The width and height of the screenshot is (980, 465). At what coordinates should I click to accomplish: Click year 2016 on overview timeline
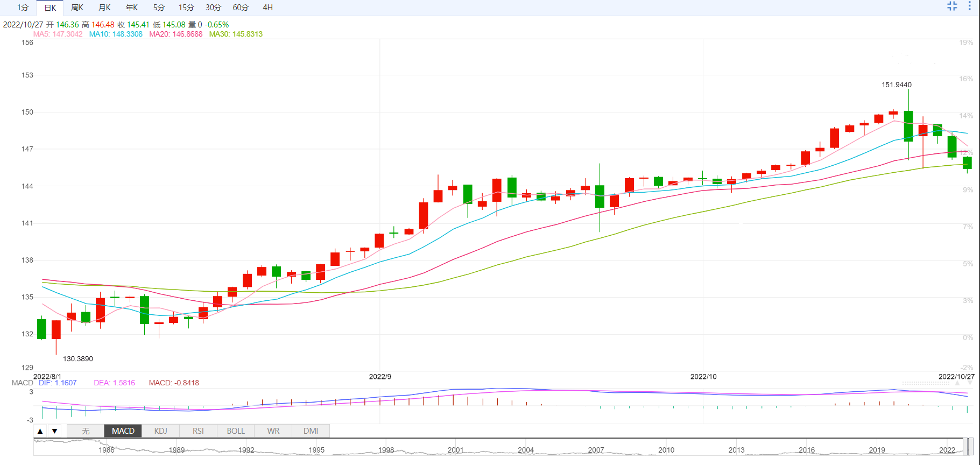807,450
